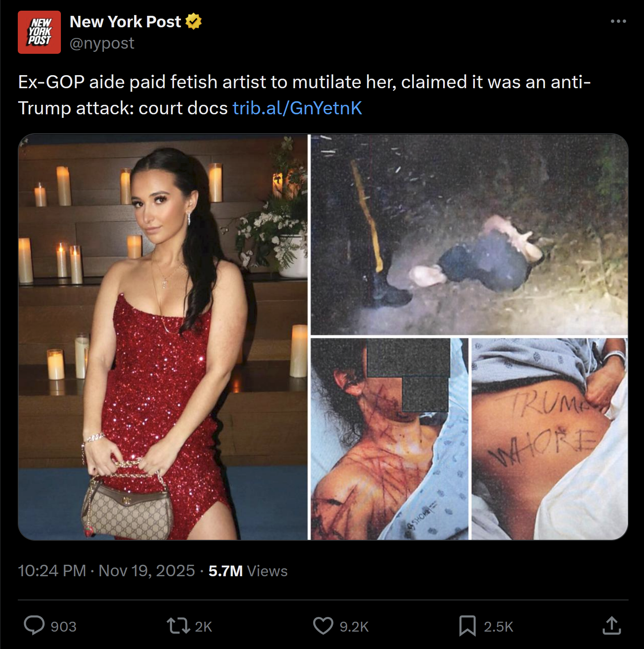The width and height of the screenshot is (644, 649).
Task: Open the New York Post profile avatar
Action: [x=39, y=32]
